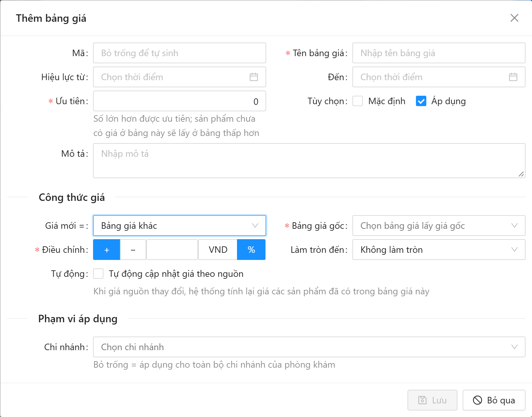
Task: Close the Thêm bảng giá dialog
Action: (514, 18)
